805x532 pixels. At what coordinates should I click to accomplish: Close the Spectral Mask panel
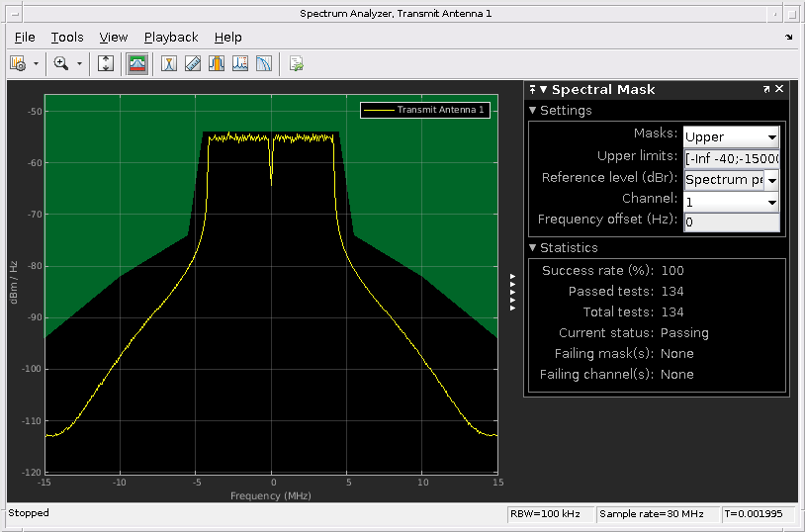tap(779, 89)
